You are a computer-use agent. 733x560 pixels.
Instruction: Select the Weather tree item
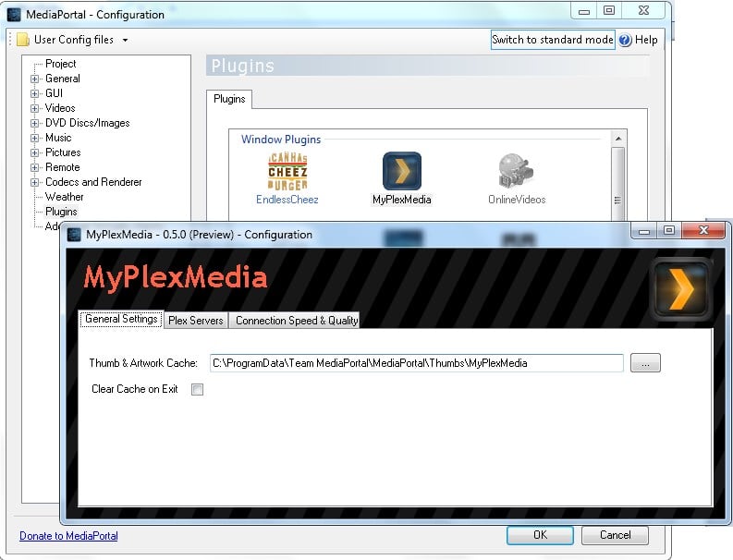(65, 197)
